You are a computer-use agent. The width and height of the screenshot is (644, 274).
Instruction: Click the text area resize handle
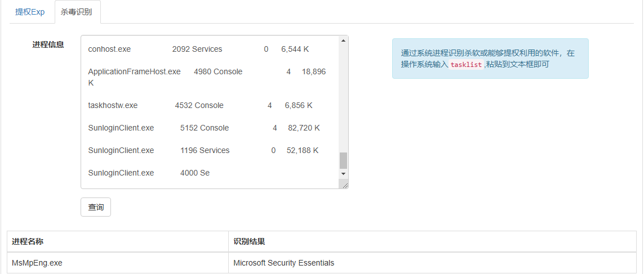coord(345,185)
